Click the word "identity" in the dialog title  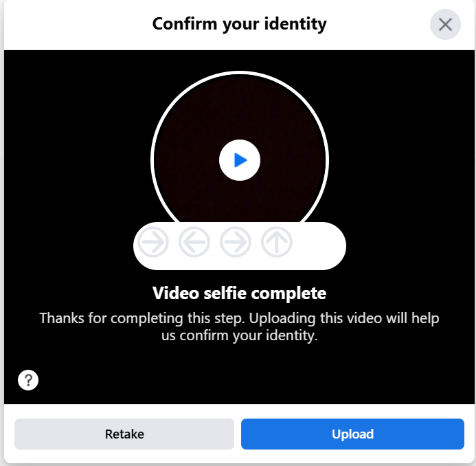(x=295, y=24)
